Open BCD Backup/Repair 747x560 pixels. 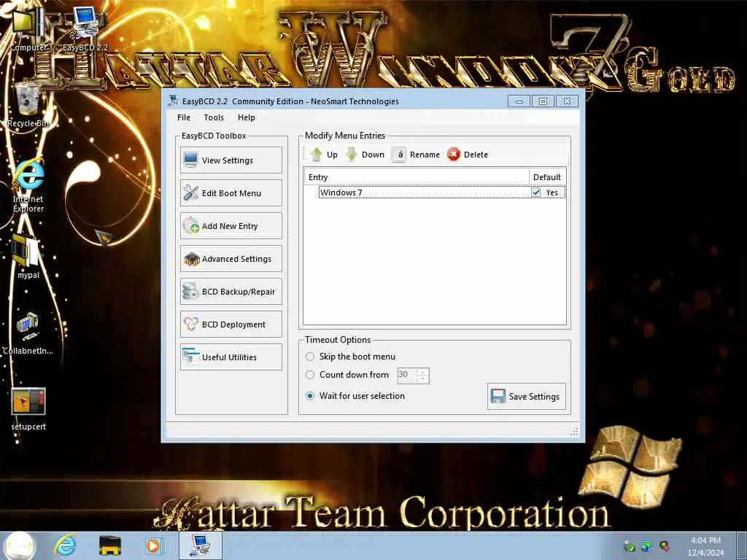231,292
